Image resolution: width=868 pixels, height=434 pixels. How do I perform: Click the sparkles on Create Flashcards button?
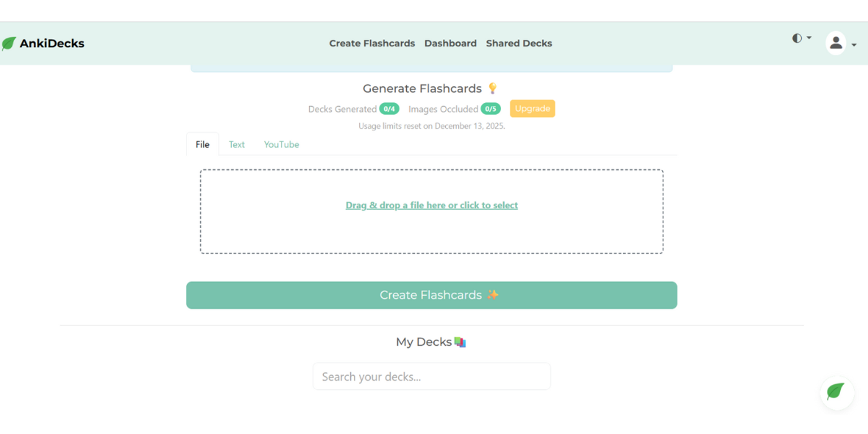(492, 295)
